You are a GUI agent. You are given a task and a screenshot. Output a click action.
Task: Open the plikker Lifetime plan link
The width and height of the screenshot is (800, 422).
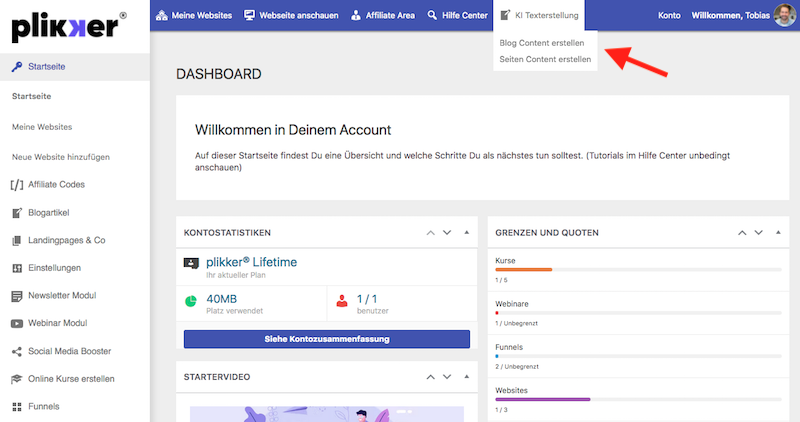(252, 262)
